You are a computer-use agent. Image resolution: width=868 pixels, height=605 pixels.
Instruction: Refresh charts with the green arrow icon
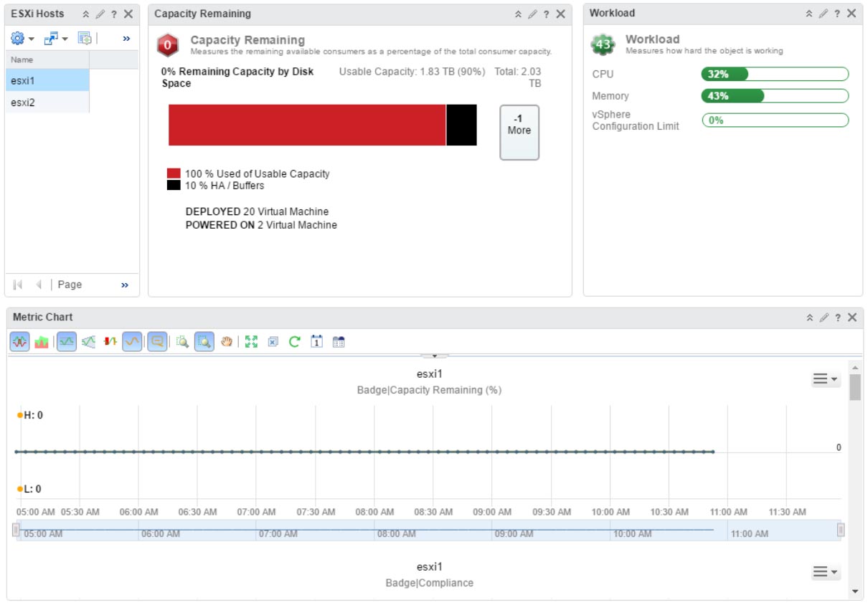tap(294, 342)
